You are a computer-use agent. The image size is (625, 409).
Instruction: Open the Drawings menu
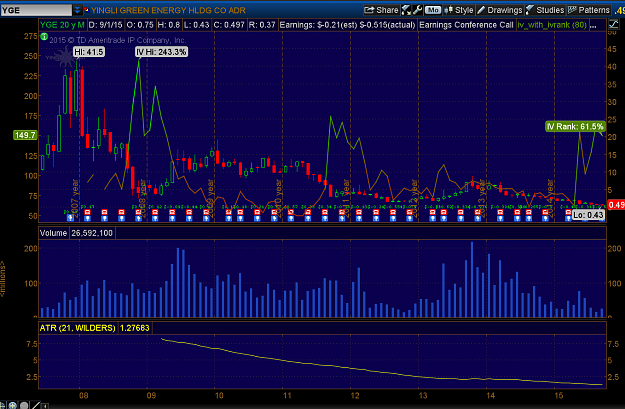tap(500, 10)
